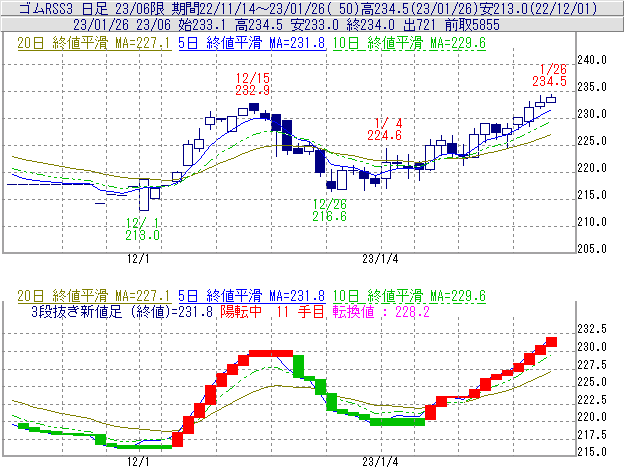Viewport: 624px width, 475px height.
Task: Click the tall 12/1 candlestick with the lowest low
Action: click(144, 195)
